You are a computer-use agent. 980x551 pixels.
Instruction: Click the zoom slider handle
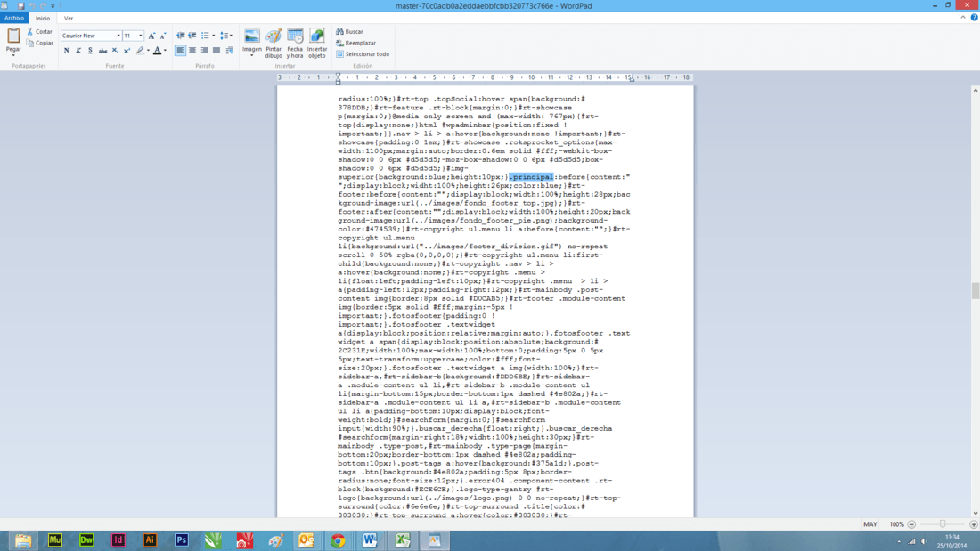943,524
